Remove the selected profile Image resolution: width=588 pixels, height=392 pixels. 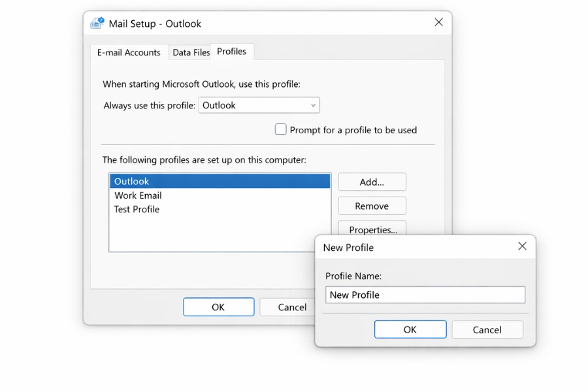coord(371,205)
